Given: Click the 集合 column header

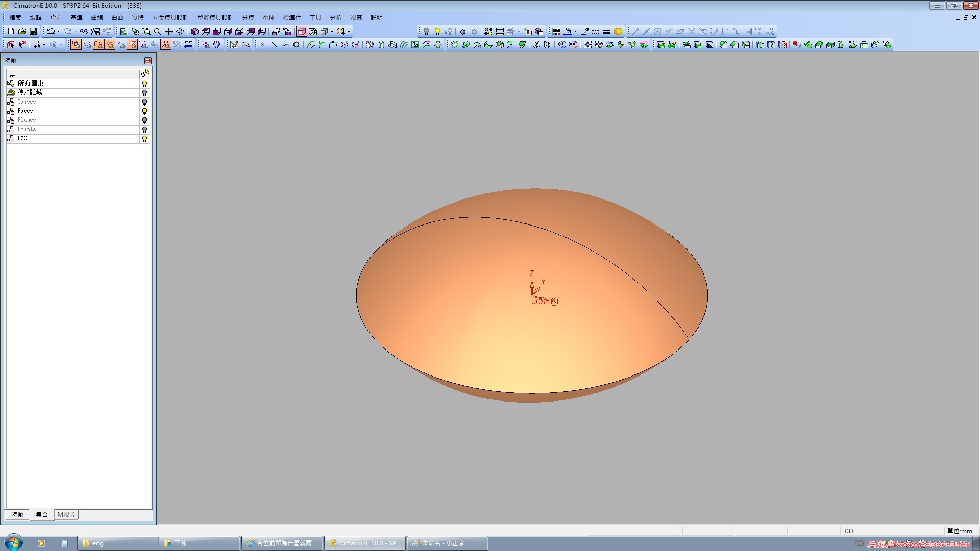Looking at the screenshot, I should pyautogui.click(x=72, y=74).
